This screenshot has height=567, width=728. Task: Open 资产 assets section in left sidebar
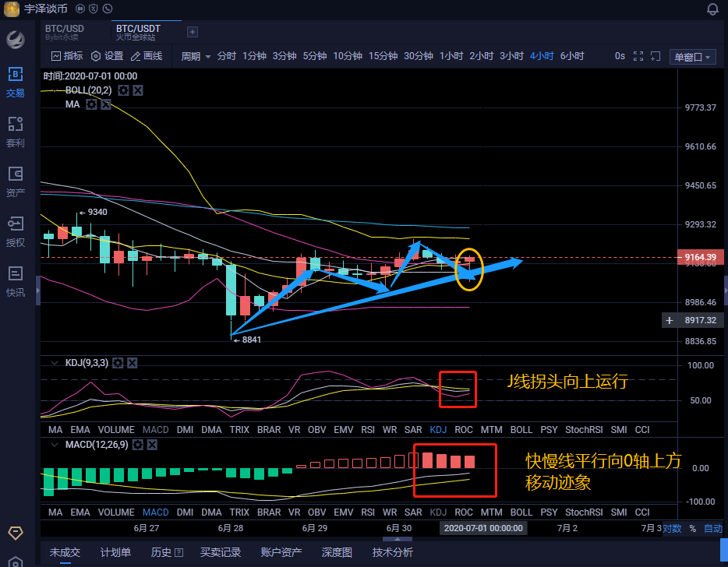point(15,178)
